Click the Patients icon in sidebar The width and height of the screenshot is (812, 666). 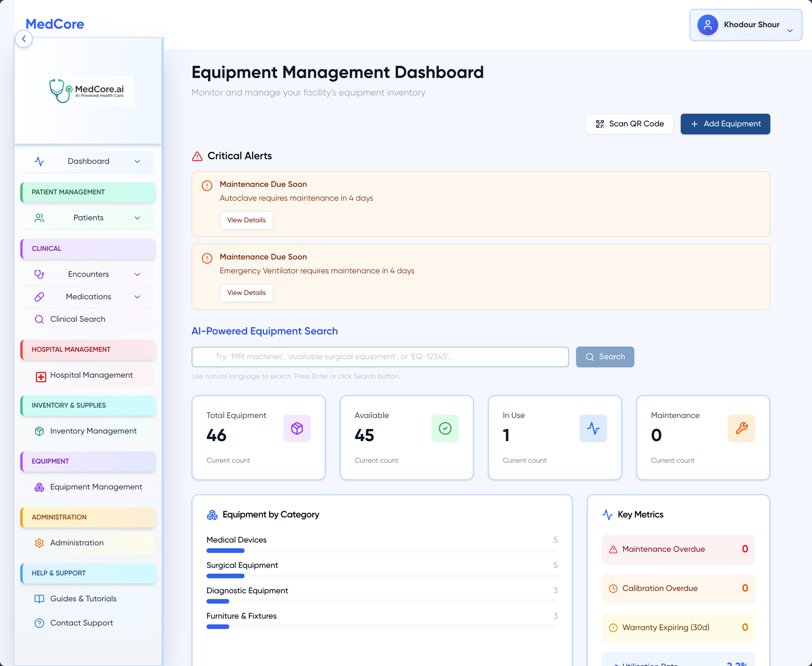pos(40,218)
